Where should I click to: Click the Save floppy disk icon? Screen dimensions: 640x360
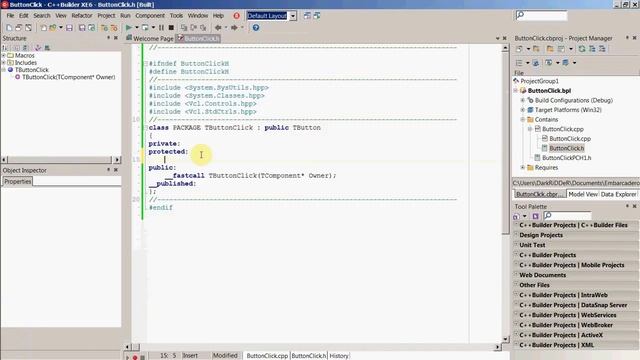[69, 28]
